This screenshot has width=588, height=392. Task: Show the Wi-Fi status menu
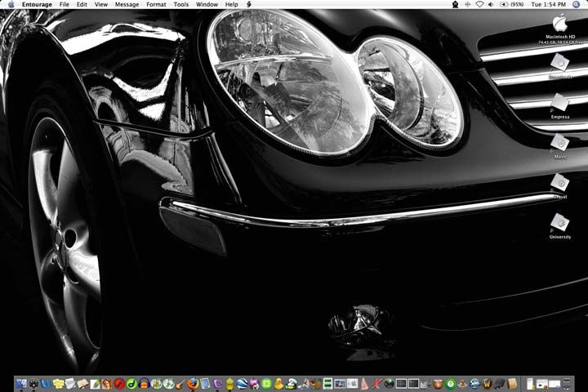pyautogui.click(x=479, y=4)
